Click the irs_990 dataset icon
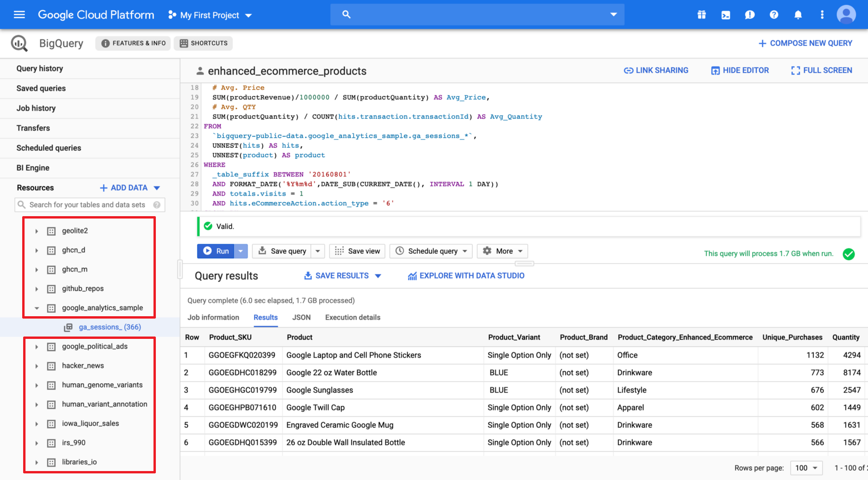Viewport: 868px width, 480px height. coord(51,443)
